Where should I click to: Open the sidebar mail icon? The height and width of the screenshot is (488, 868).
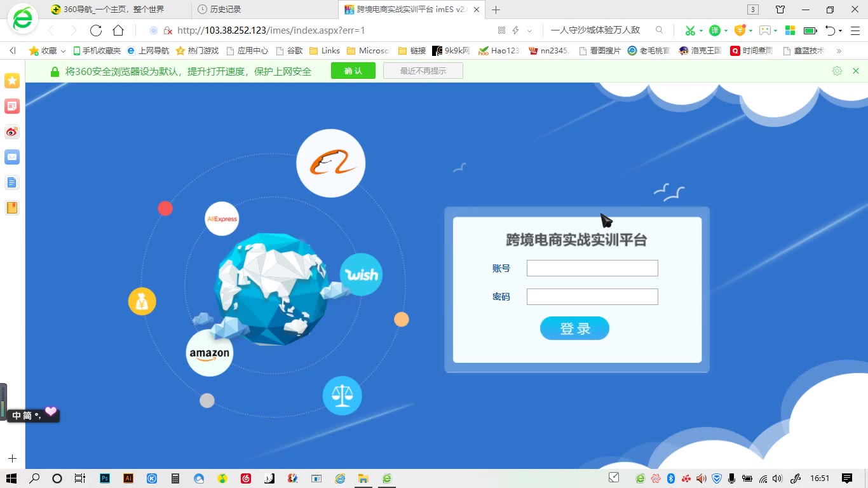click(12, 157)
